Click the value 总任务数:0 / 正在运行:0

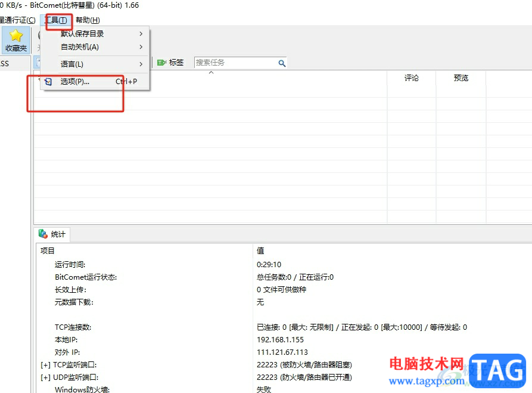tap(295, 277)
